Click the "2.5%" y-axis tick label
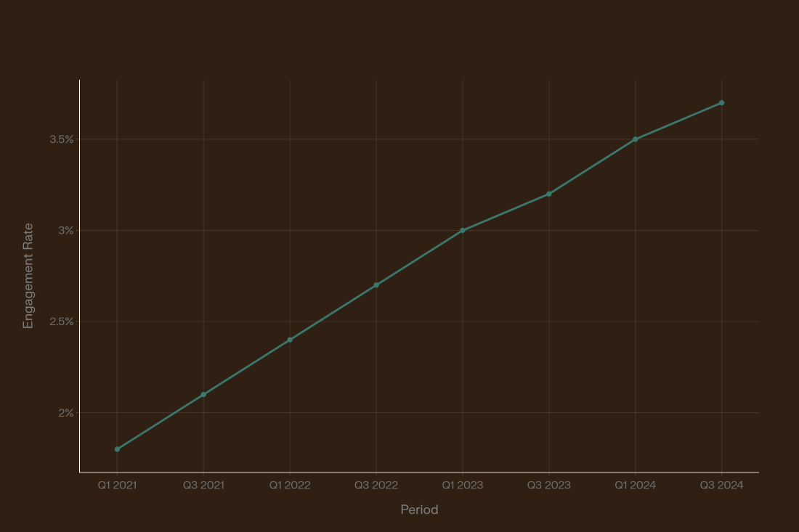Viewport: 799px width, 532px height. click(62, 322)
